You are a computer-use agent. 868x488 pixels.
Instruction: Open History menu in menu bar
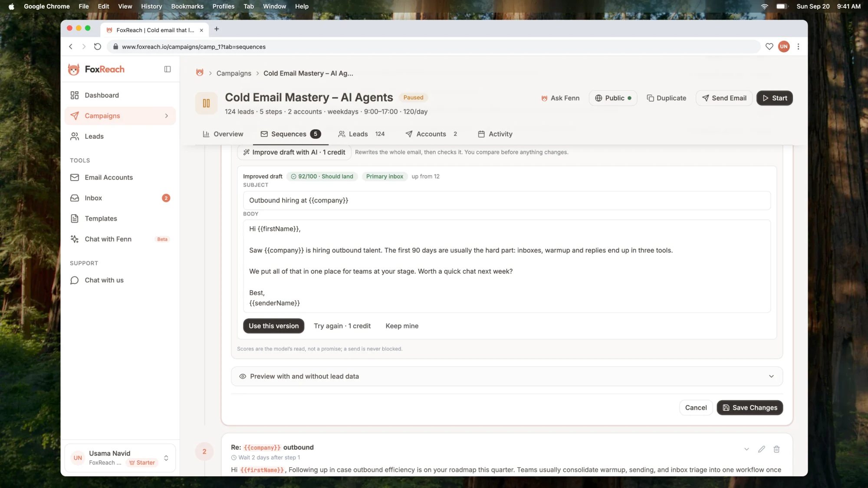151,7
